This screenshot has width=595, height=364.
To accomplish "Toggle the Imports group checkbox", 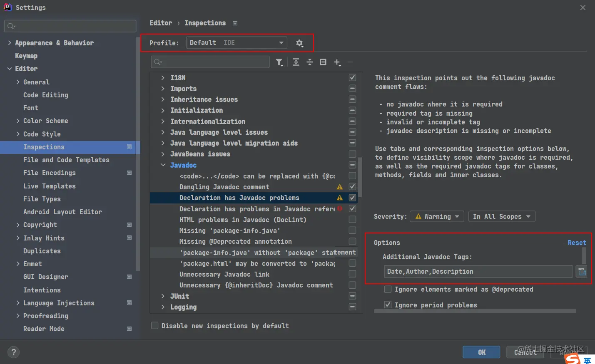I will click(x=352, y=88).
